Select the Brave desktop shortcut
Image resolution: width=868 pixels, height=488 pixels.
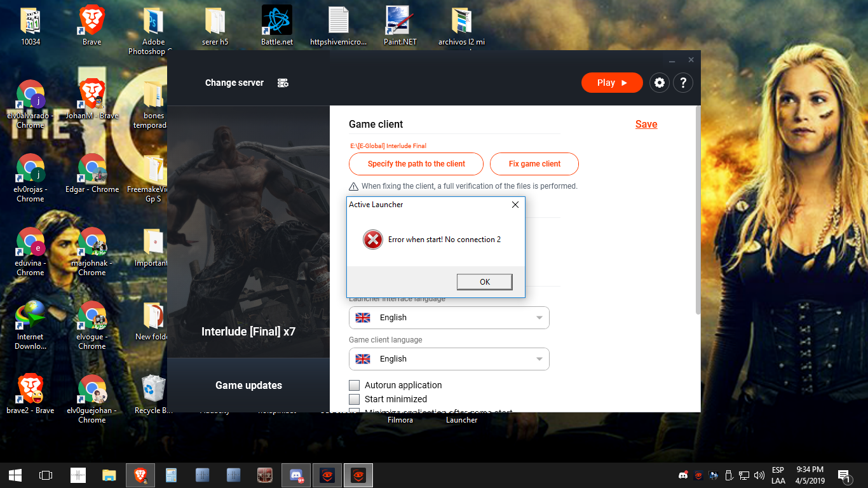tap(92, 27)
